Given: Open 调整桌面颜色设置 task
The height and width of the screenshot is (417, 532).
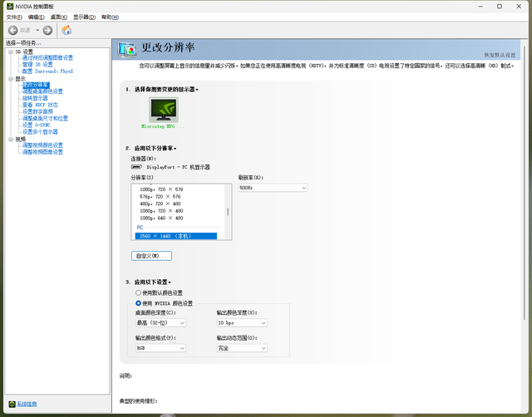Looking at the screenshot, I should tap(42, 91).
